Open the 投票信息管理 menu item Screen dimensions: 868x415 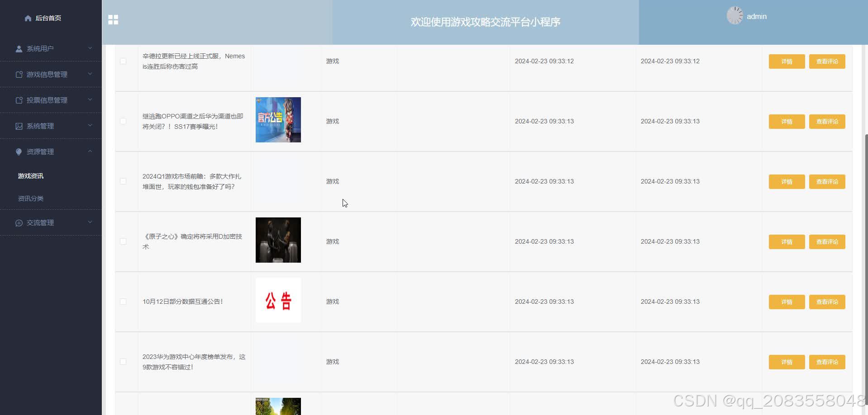(51, 100)
